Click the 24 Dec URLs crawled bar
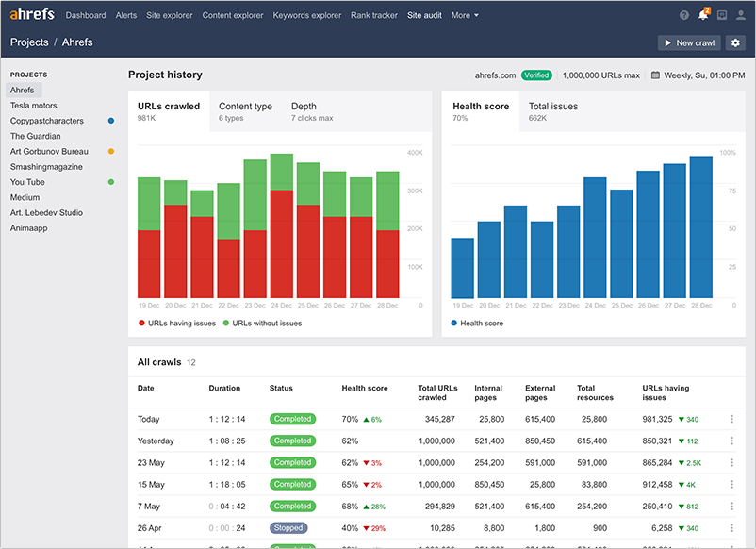 (282, 225)
